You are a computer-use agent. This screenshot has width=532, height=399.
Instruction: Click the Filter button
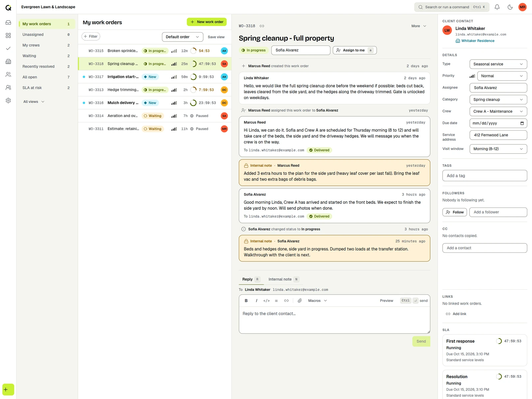(91, 37)
